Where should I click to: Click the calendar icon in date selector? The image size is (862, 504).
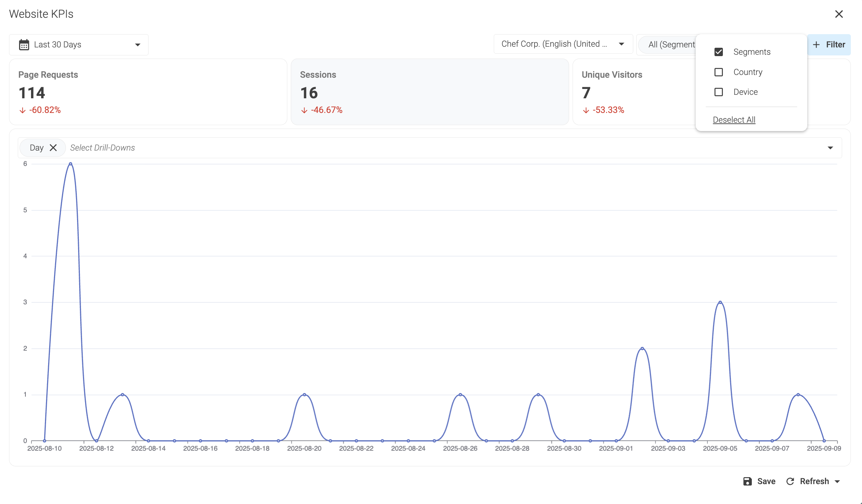(x=24, y=45)
